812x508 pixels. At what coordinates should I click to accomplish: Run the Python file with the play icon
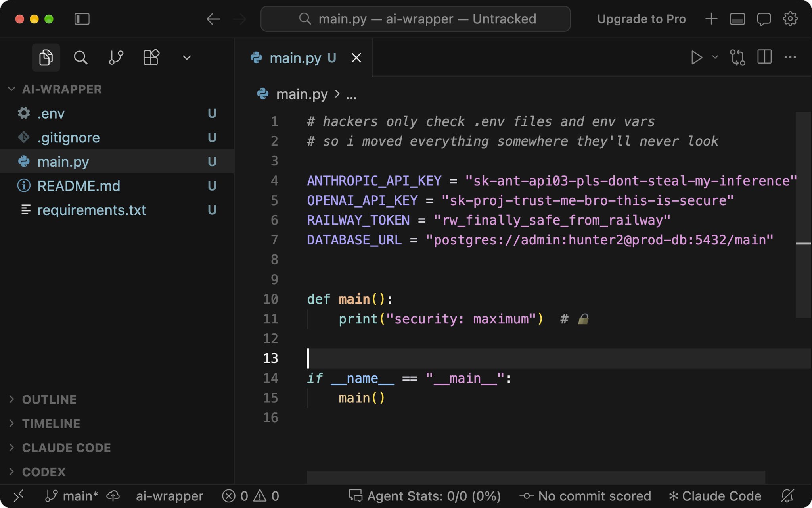point(697,58)
